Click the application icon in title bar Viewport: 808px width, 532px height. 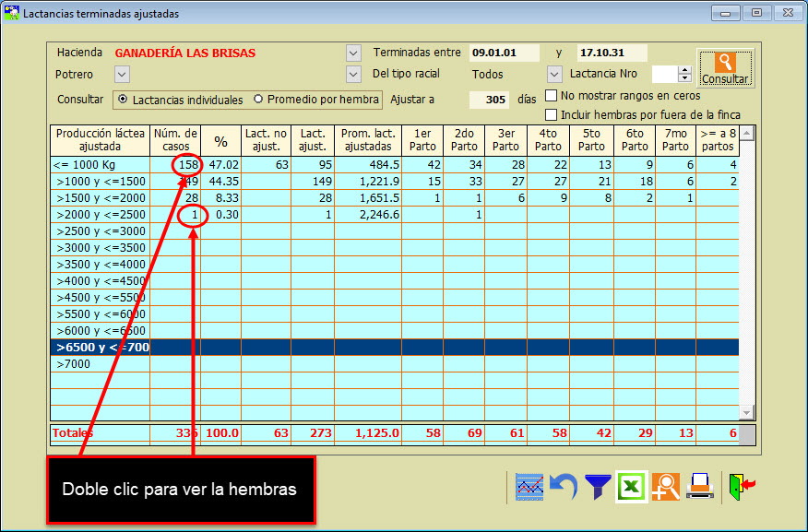12,14
